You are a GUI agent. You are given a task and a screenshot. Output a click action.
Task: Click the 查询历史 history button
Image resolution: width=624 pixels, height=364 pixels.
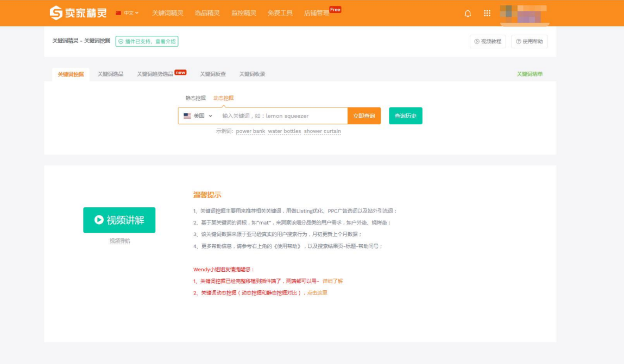[x=405, y=116]
